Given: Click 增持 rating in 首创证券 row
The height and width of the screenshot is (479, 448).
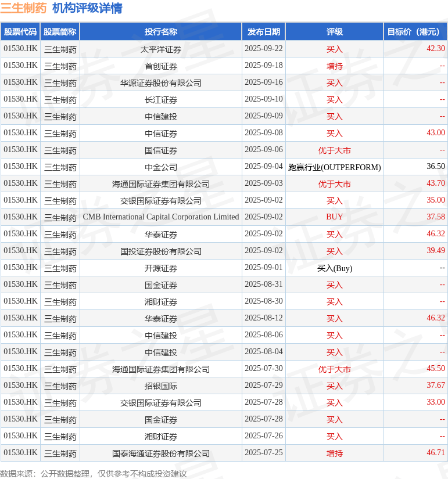Looking at the screenshot, I should coord(335,66).
